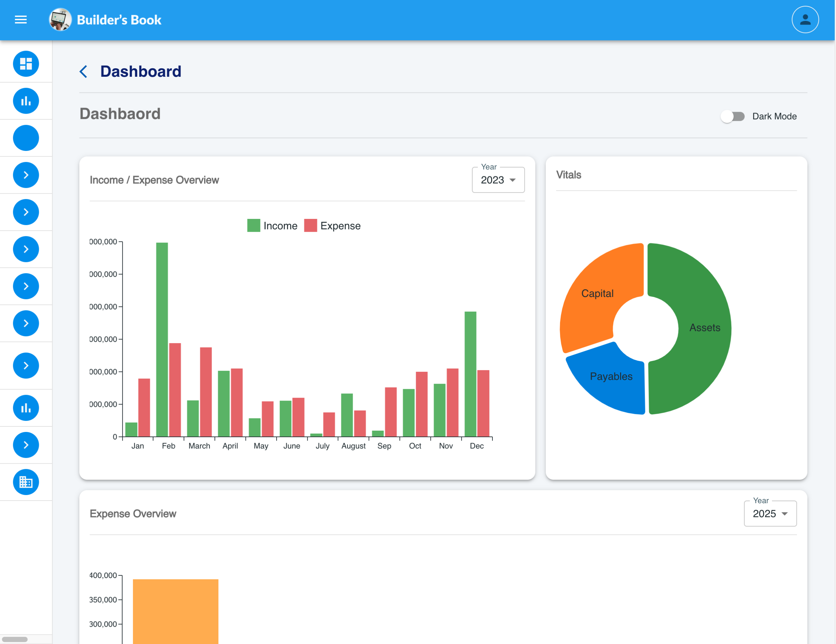Click the building icon in sidebar
Image resolution: width=836 pixels, height=644 pixels.
click(26, 482)
